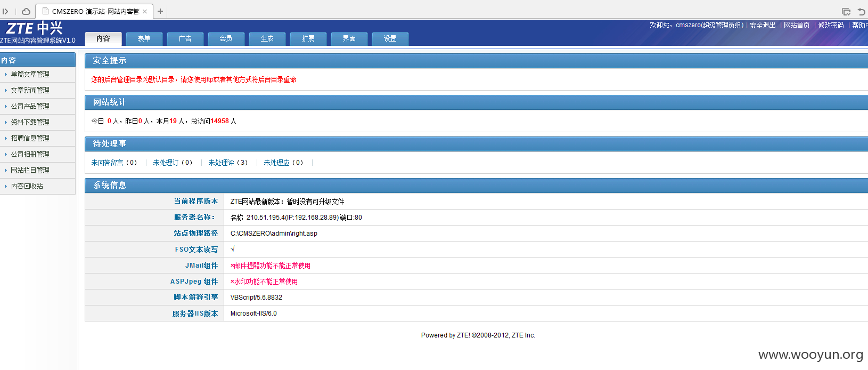The width and height of the screenshot is (868, 370).
Task: Click the Powered by ZTE footer text
Action: coord(478,335)
